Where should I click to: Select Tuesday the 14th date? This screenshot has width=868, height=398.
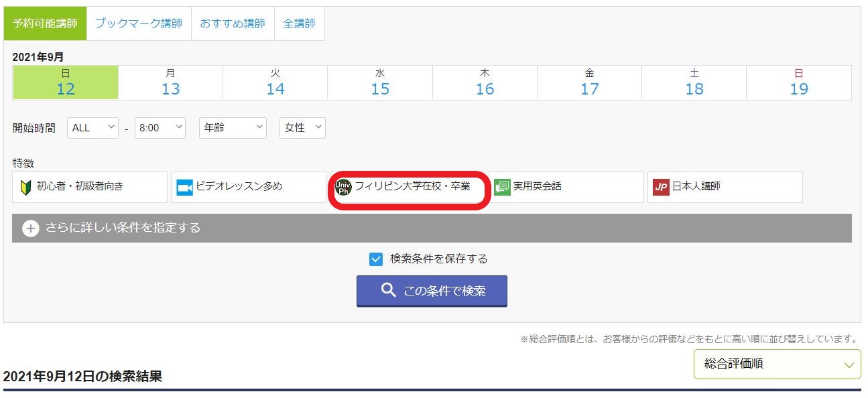(x=275, y=82)
